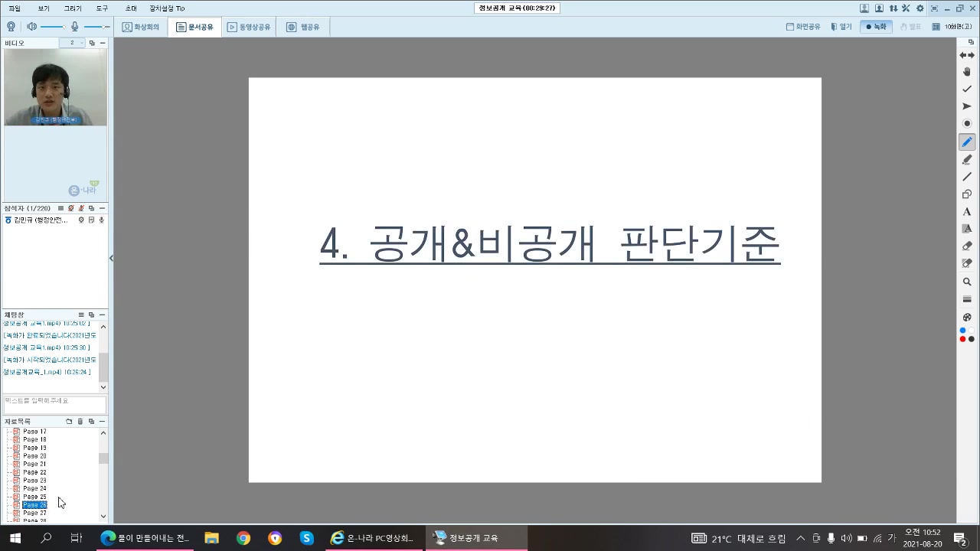Open the 그리기 menu
Viewport: 980px width, 551px height.
[x=73, y=8]
